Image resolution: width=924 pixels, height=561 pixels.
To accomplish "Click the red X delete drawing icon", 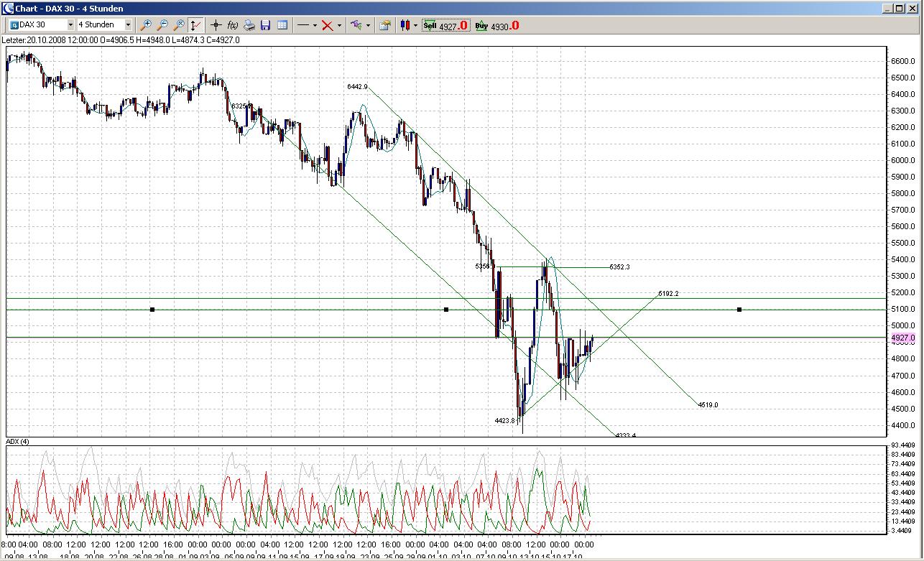I will click(x=328, y=25).
